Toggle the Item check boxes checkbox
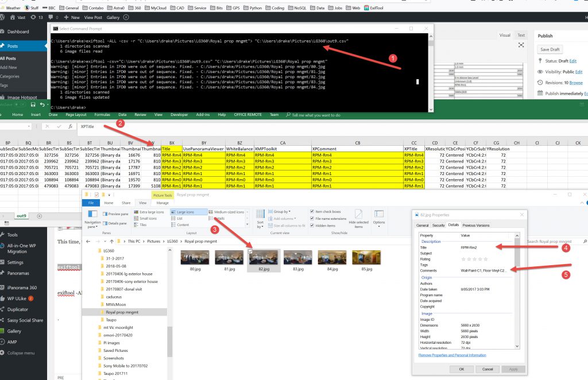 click(312, 212)
